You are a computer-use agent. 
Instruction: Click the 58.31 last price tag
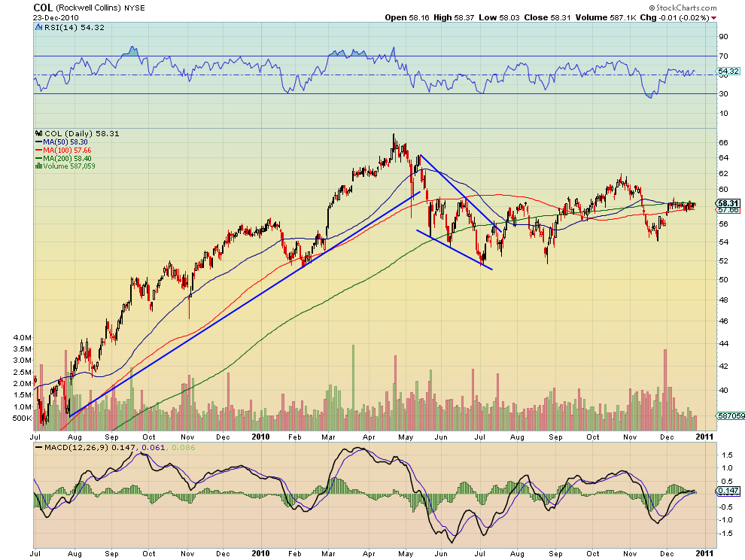click(728, 203)
